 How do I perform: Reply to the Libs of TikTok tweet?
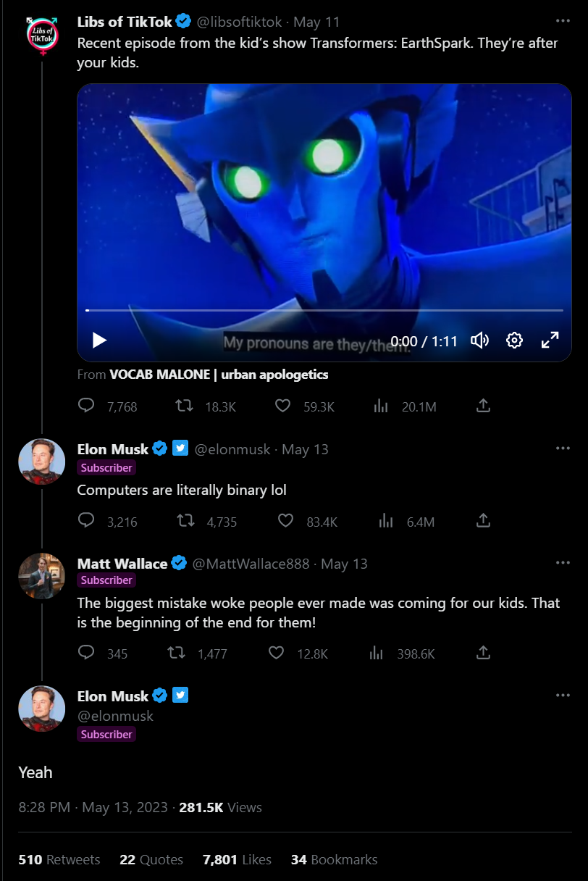pyautogui.click(x=87, y=406)
